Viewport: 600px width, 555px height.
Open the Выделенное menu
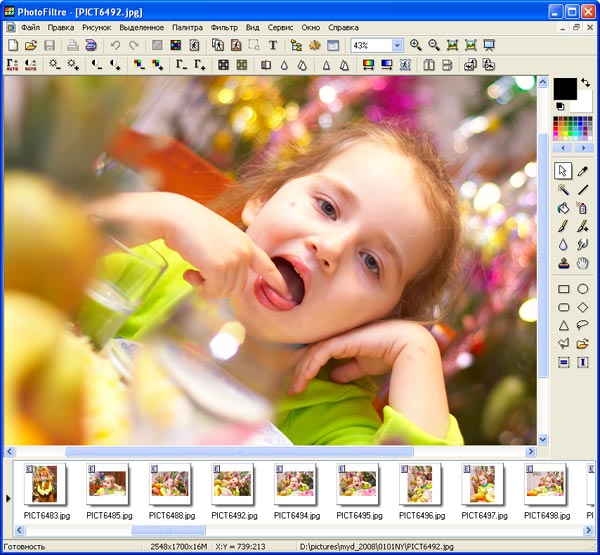point(141,28)
